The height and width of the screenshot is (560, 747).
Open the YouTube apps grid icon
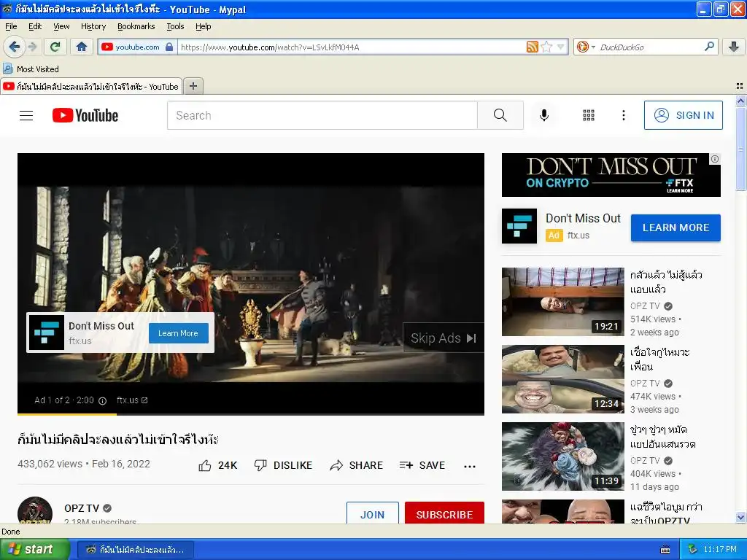coord(589,115)
